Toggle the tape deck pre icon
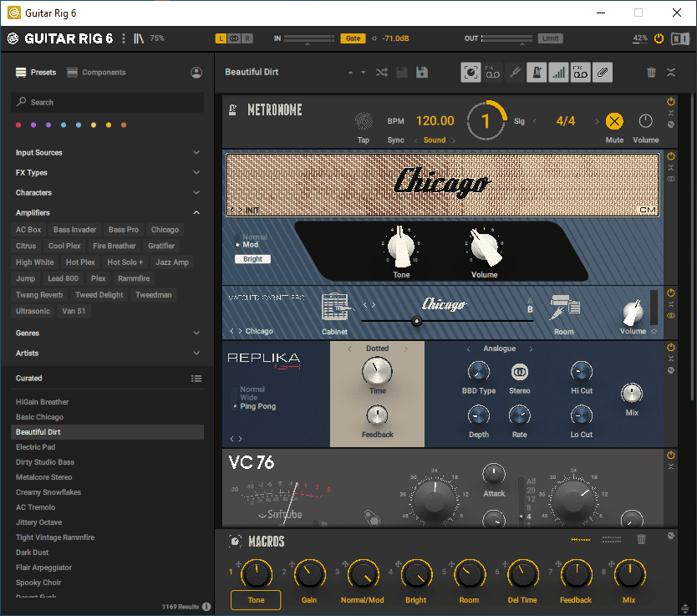 [x=492, y=73]
